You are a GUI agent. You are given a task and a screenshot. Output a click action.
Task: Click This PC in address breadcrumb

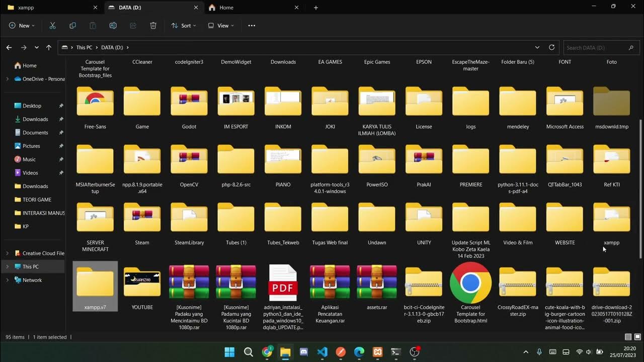tap(84, 47)
